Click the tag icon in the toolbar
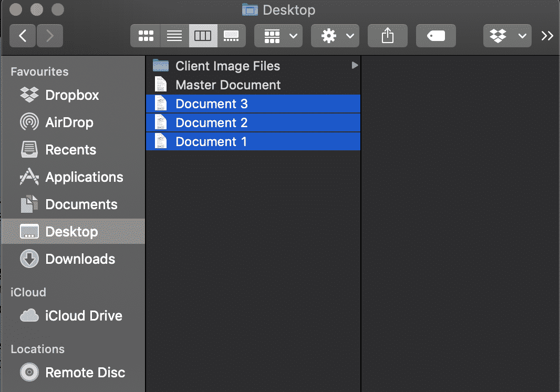Image resolution: width=560 pixels, height=392 pixels. click(x=435, y=35)
